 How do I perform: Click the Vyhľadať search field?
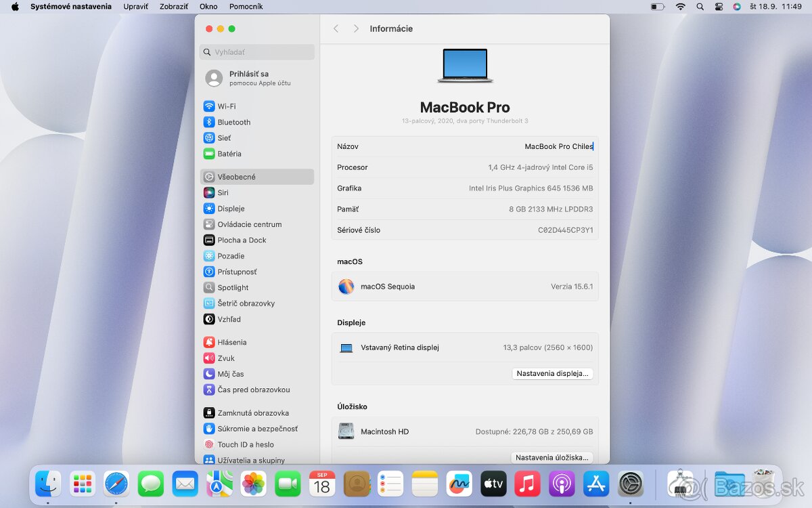coord(256,52)
